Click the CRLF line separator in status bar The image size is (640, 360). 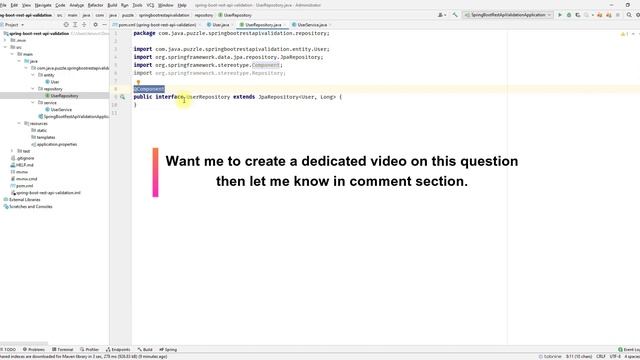coord(601,357)
